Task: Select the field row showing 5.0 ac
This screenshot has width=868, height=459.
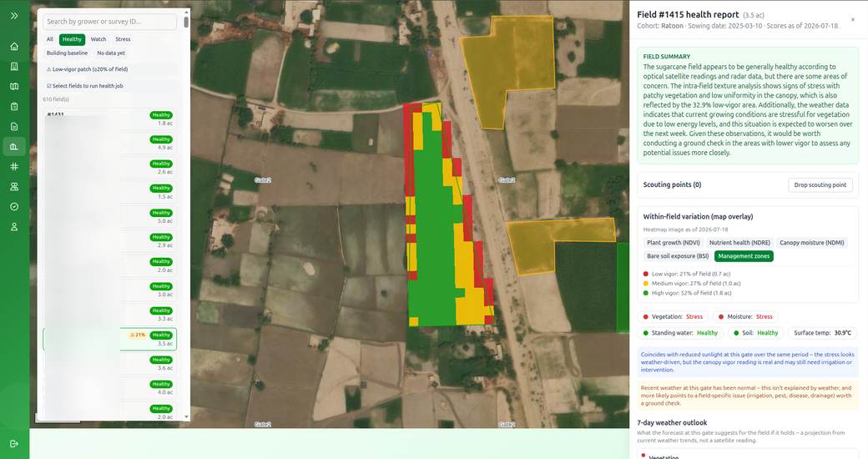Action: tap(109, 217)
